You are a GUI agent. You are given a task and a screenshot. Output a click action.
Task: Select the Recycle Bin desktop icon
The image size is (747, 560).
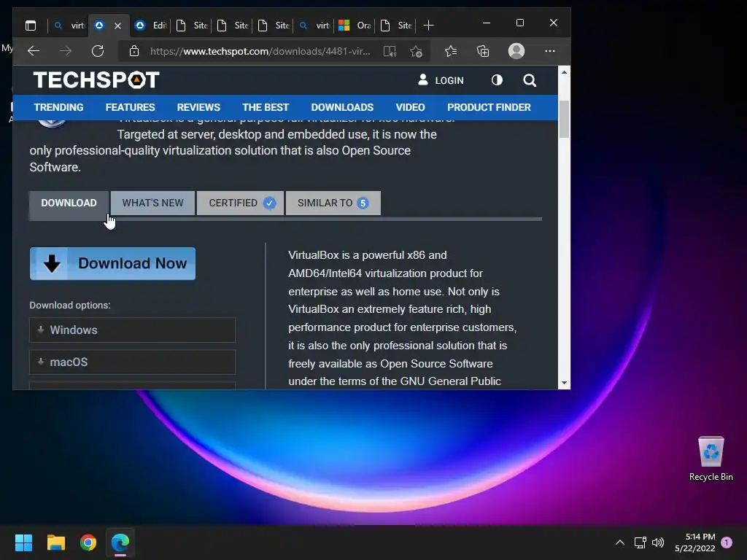tap(711, 459)
